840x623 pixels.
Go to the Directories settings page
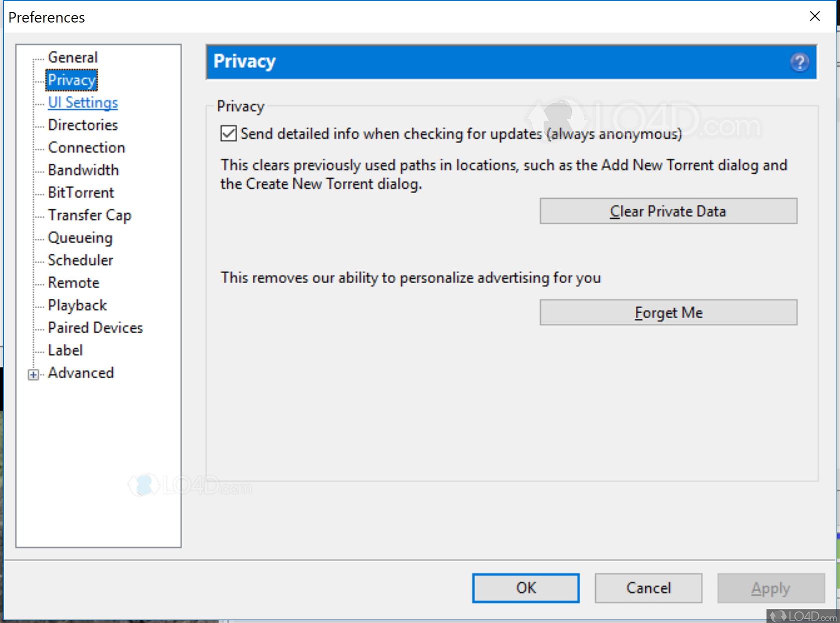pyautogui.click(x=83, y=125)
